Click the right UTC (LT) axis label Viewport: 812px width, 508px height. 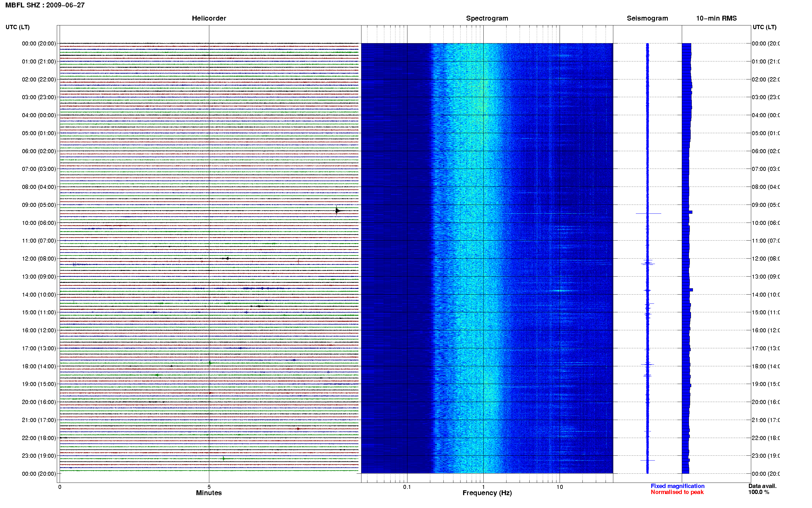click(764, 27)
